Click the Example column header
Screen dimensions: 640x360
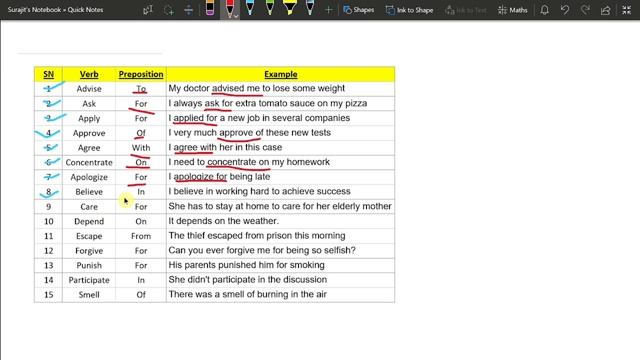pos(281,74)
